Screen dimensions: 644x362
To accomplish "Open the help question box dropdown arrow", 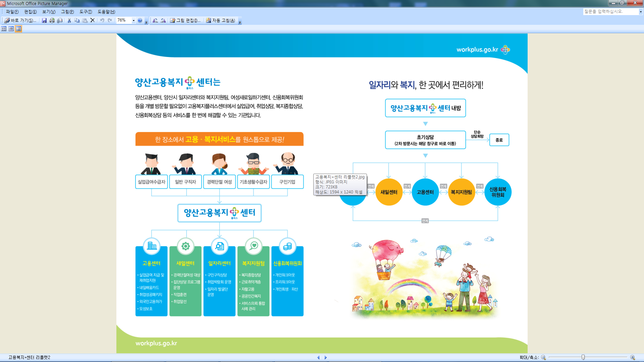I will 640,12.
